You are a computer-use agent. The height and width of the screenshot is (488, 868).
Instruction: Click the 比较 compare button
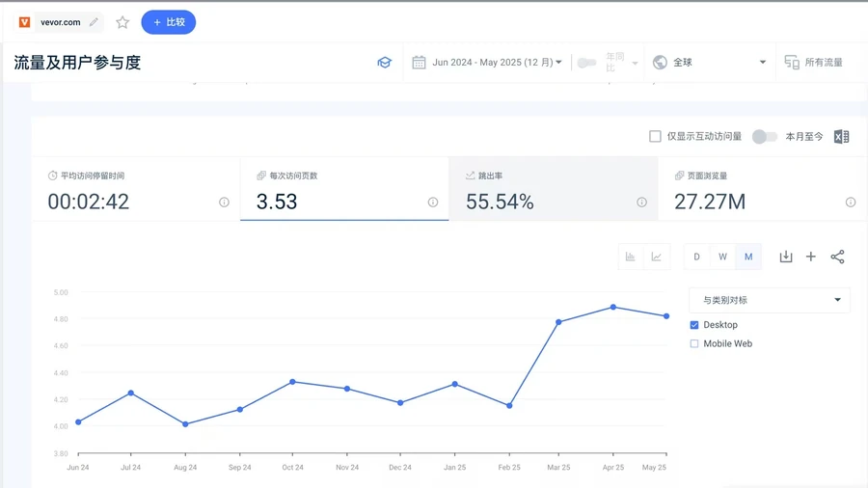pyautogui.click(x=168, y=22)
